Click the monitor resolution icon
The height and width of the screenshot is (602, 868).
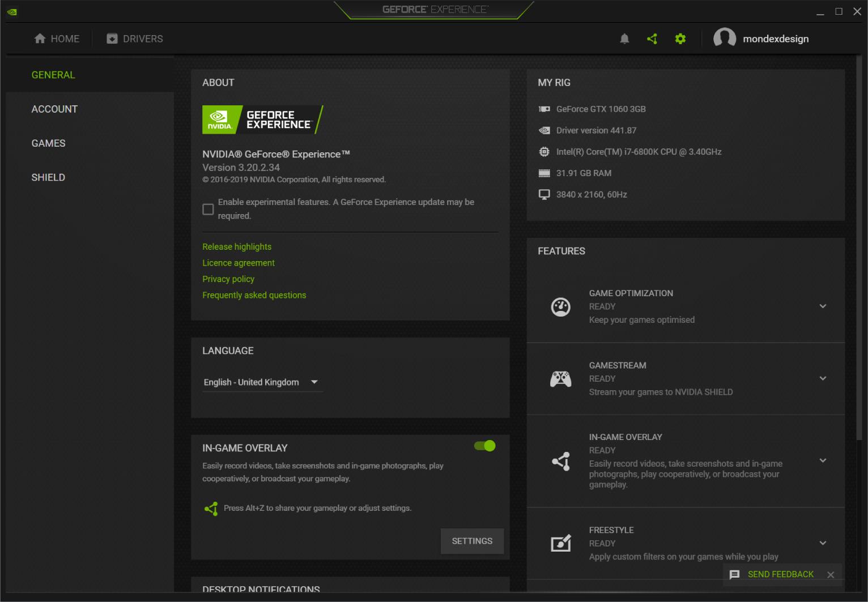(544, 194)
